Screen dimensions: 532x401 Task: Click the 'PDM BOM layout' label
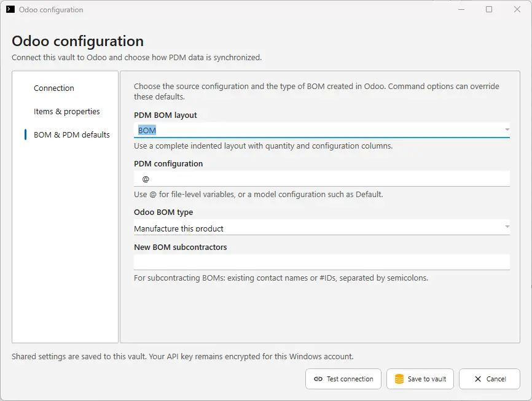(x=165, y=115)
